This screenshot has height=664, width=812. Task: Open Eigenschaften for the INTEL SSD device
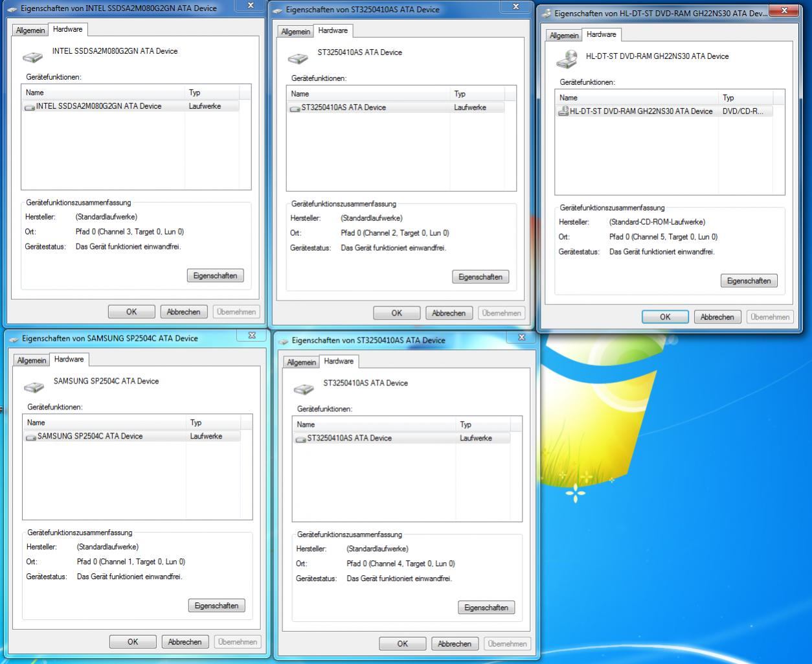click(216, 275)
